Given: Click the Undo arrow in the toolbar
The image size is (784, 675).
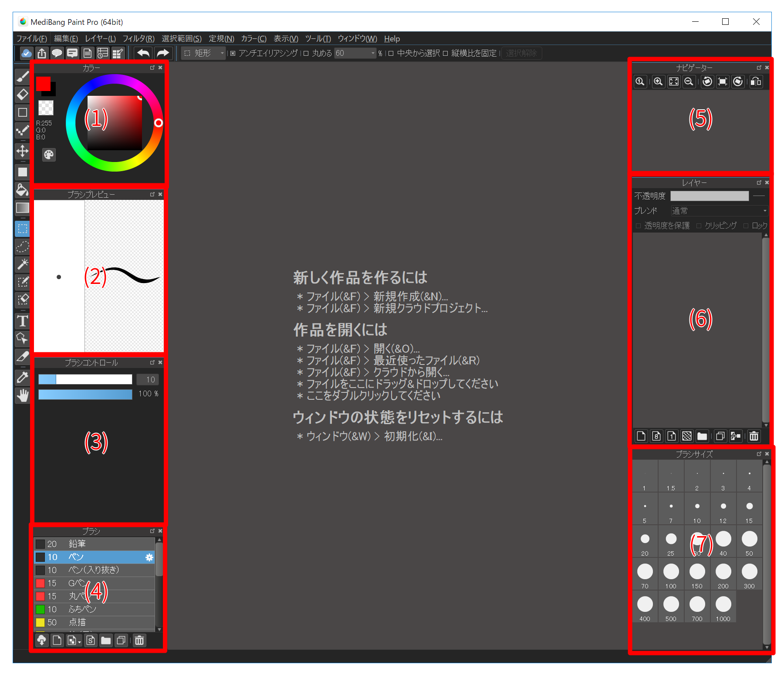Looking at the screenshot, I should (x=143, y=53).
